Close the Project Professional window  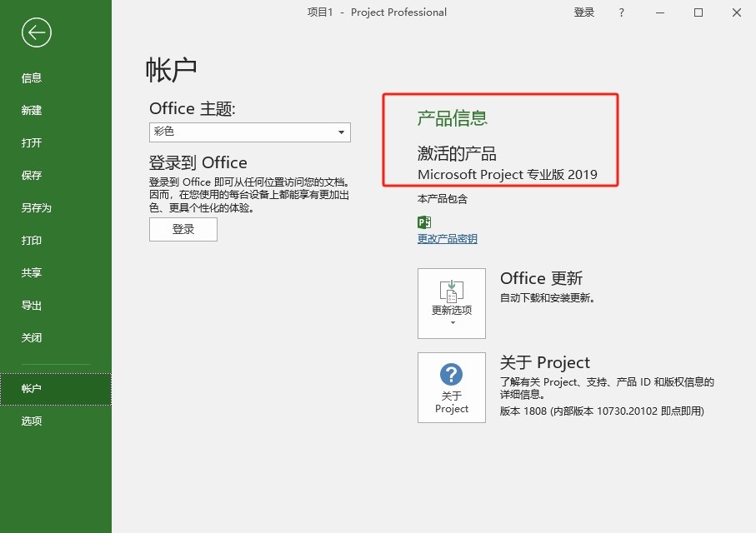pyautogui.click(x=737, y=12)
